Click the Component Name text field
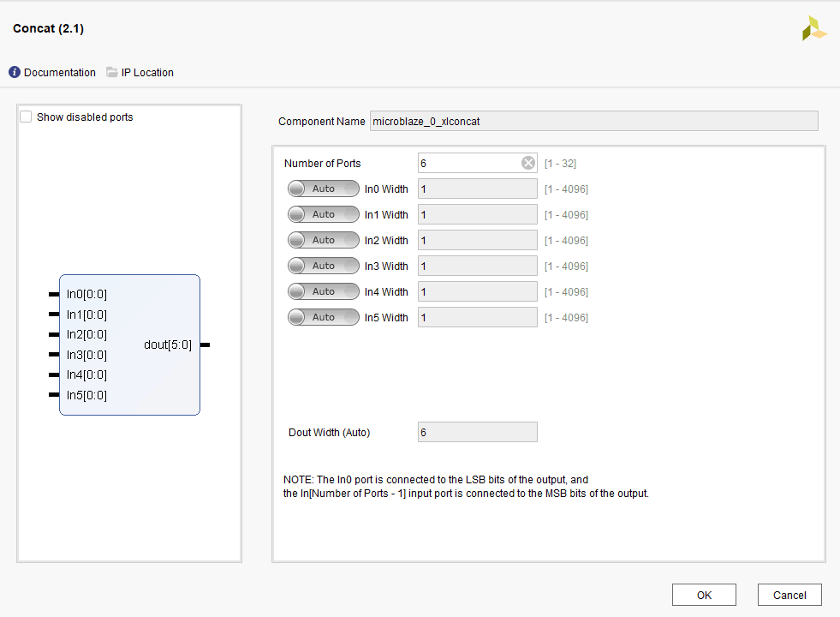 click(x=593, y=122)
